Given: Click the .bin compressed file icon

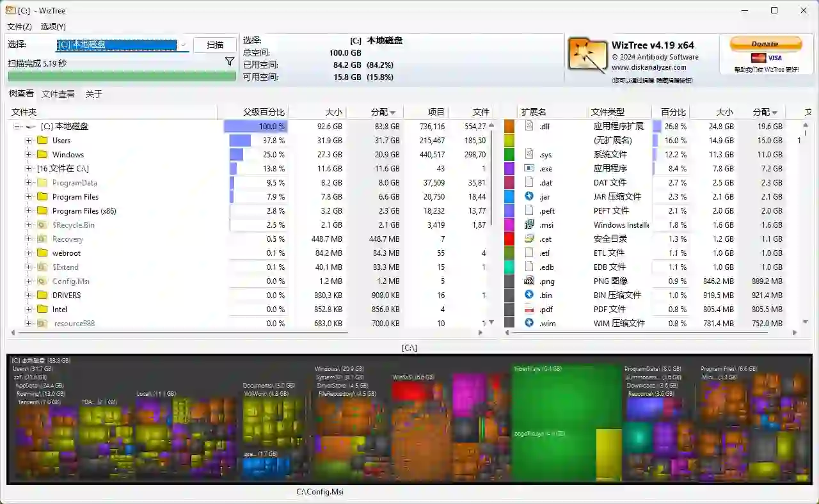Looking at the screenshot, I should click(530, 295).
